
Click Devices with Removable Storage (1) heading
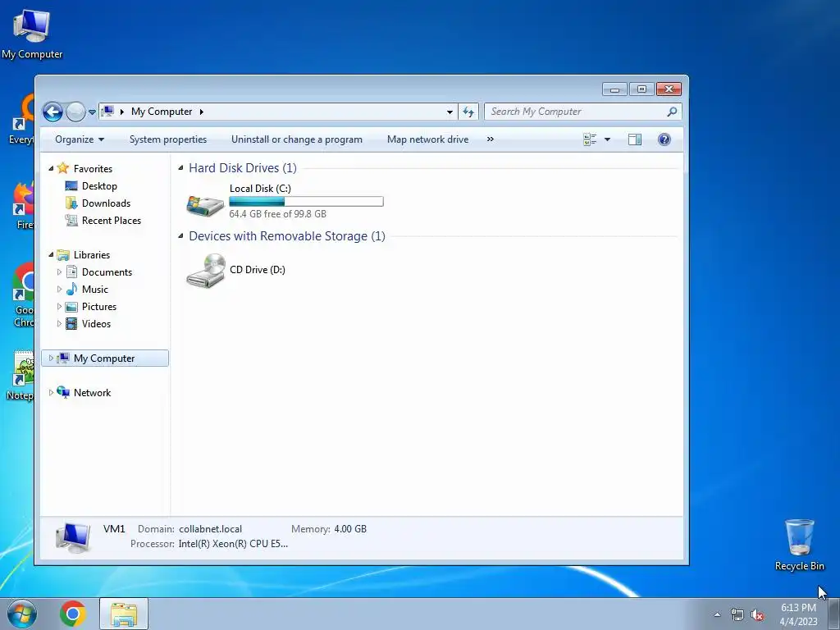287,236
